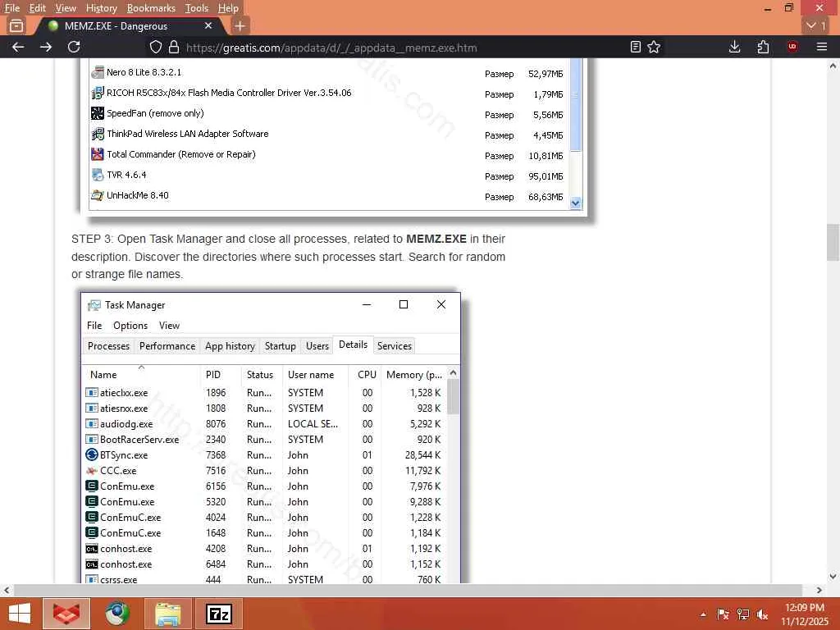Click the network tray icon
The height and width of the screenshot is (630, 840).
(x=742, y=614)
